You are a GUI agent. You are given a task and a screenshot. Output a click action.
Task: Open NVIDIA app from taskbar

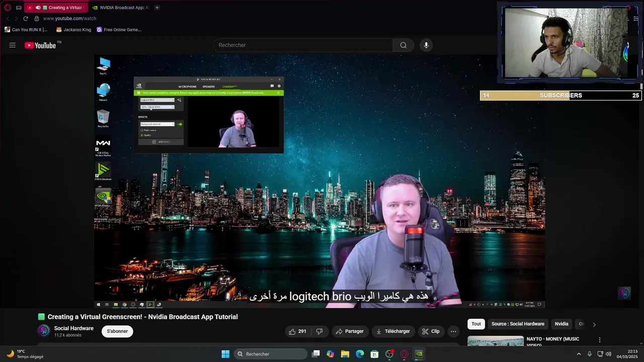419,354
